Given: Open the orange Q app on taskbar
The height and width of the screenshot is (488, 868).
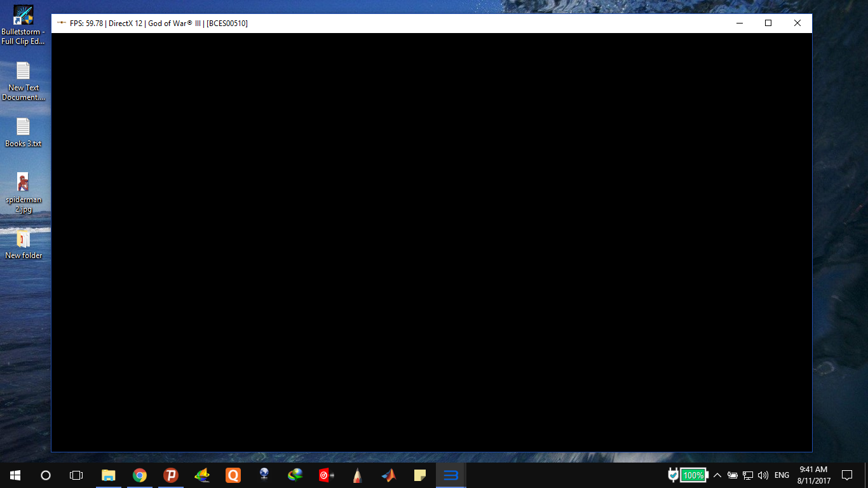Looking at the screenshot, I should 233,475.
